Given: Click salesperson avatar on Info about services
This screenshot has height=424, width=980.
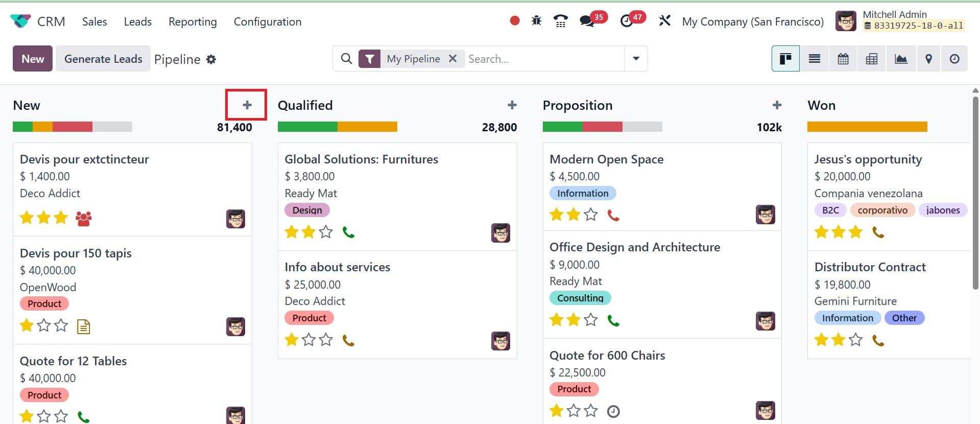Looking at the screenshot, I should coord(500,341).
